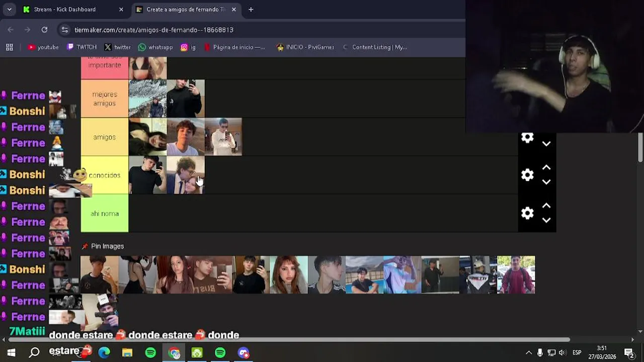
Task: Open a new browser tab
Action: click(251, 9)
